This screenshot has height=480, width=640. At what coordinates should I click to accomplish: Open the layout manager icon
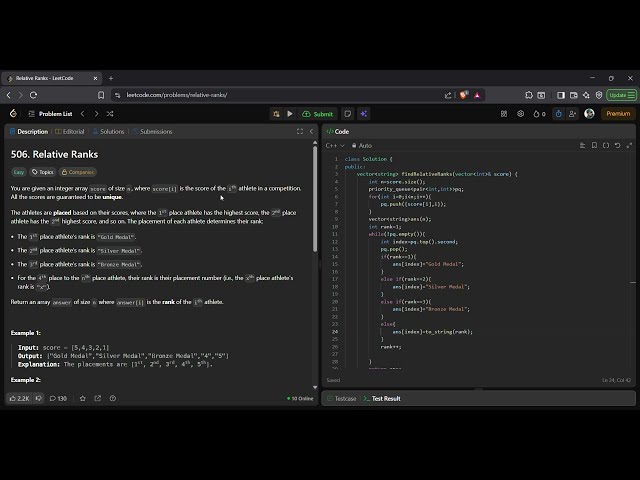[x=504, y=114]
